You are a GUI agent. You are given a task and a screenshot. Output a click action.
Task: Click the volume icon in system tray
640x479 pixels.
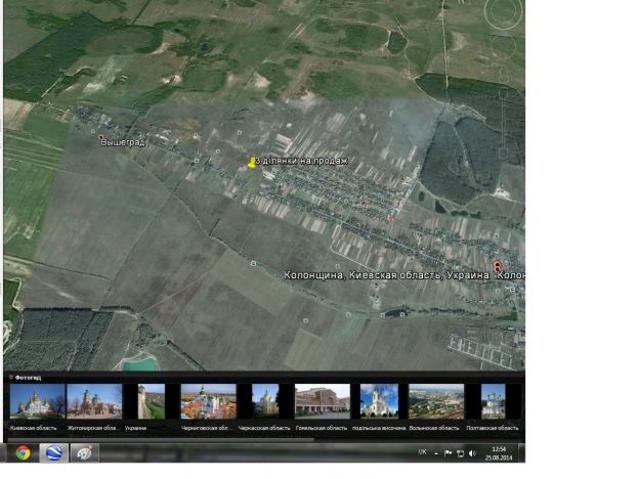pos(473,453)
